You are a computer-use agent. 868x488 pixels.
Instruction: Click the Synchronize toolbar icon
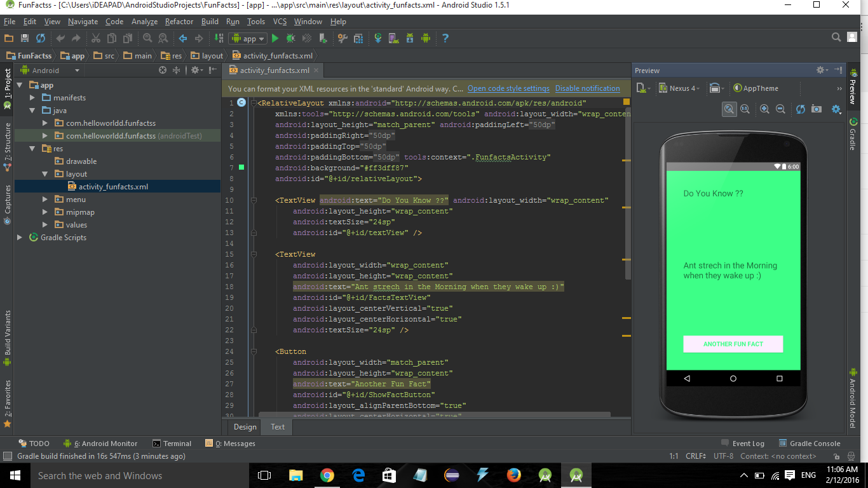[41, 39]
